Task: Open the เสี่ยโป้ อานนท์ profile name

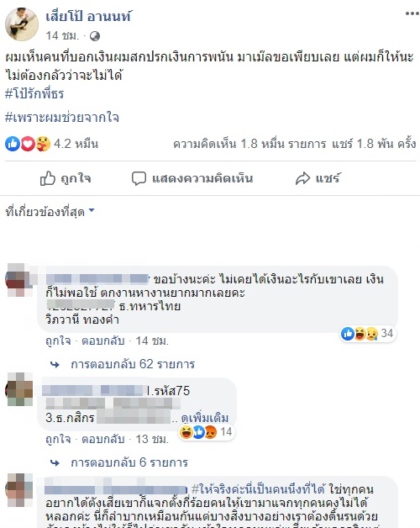Action: coord(88,16)
